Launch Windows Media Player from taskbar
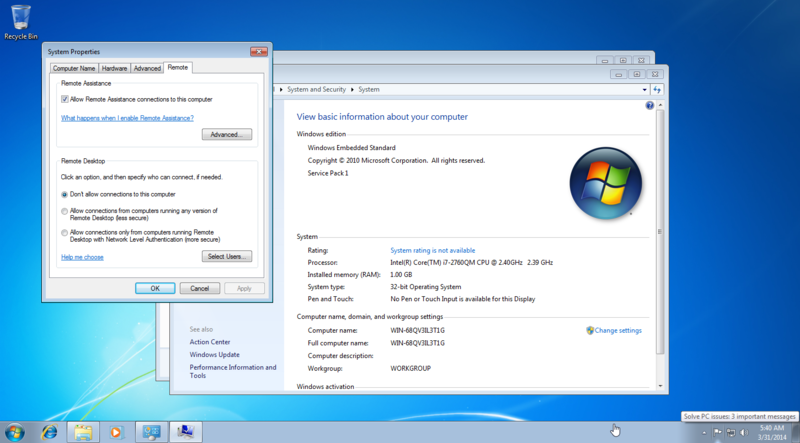This screenshot has height=443, width=800. tap(116, 432)
